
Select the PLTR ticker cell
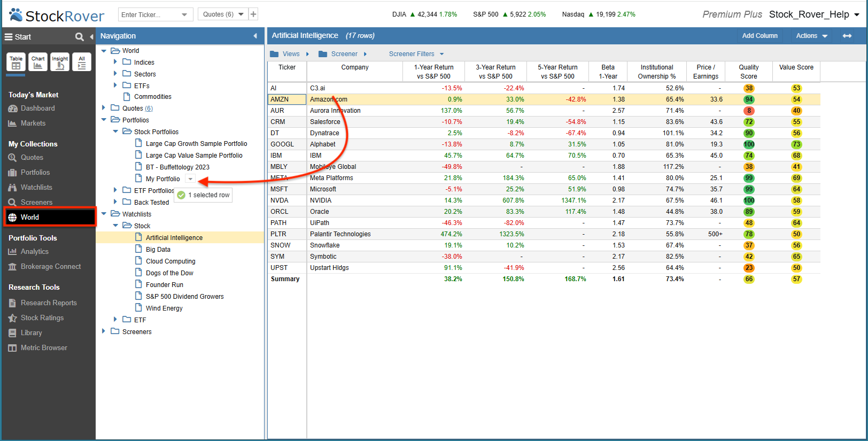pyautogui.click(x=287, y=234)
